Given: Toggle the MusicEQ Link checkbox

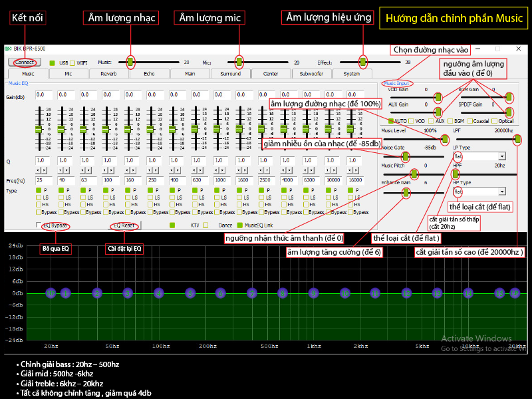Looking at the screenshot, I should coord(240,225).
